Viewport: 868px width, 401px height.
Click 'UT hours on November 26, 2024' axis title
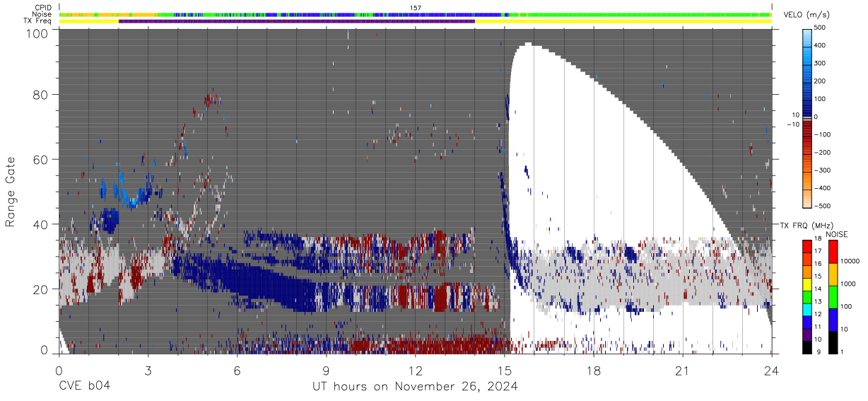(x=416, y=388)
